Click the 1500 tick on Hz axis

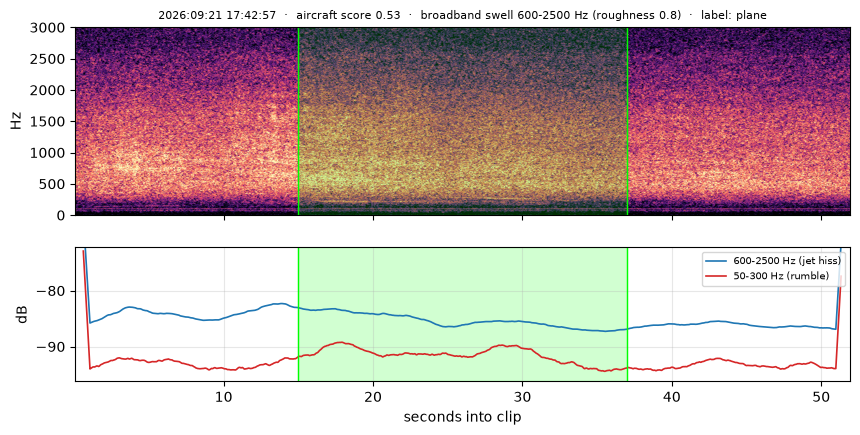[x=48, y=122]
